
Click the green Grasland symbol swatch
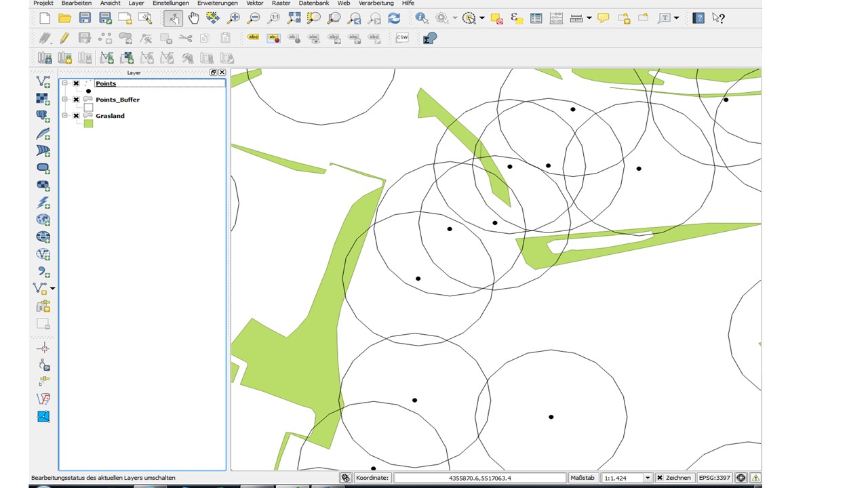88,123
